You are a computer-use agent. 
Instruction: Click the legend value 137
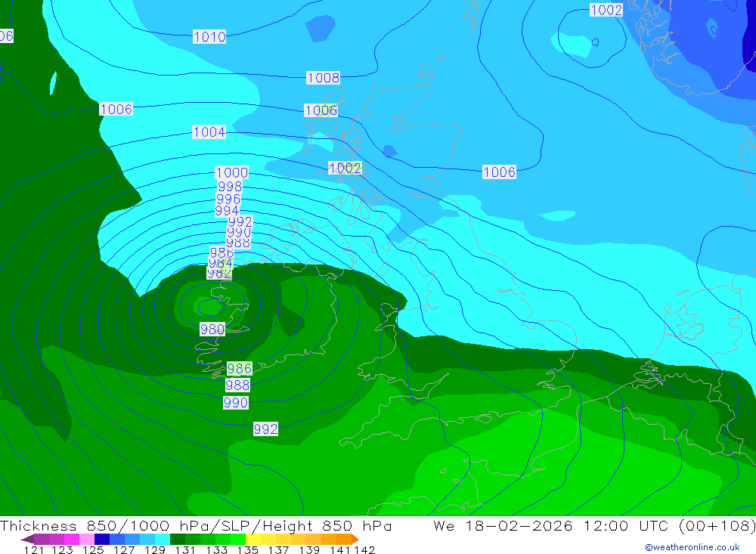click(278, 550)
